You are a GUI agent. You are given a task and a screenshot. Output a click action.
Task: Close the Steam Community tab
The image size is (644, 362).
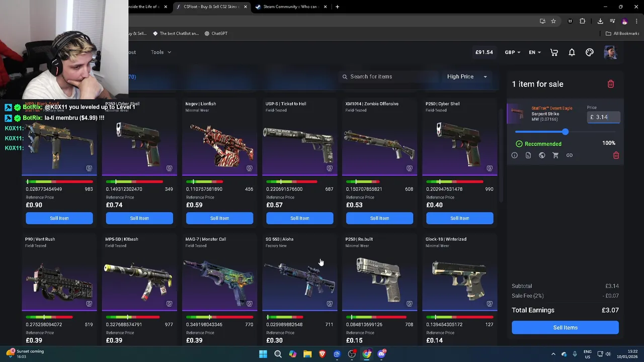coord(326,7)
